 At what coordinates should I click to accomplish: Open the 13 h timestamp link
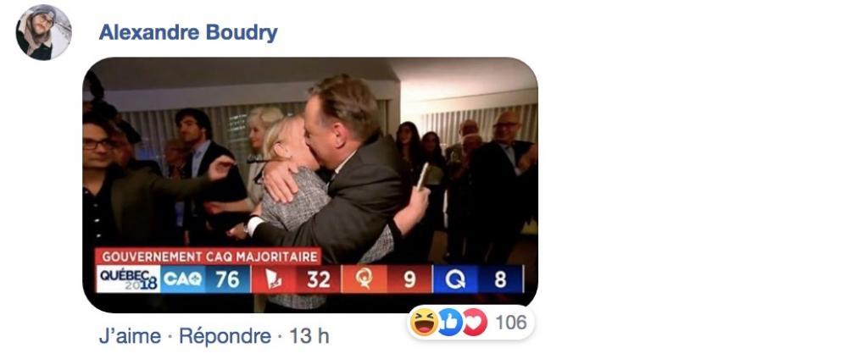point(309,336)
